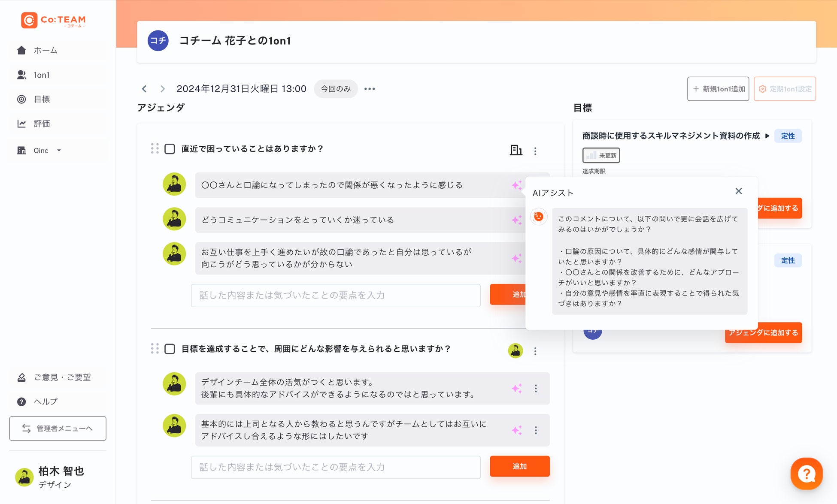Click the 新規1on1追加 button
Viewport: 837px width, 504px height.
coord(718,89)
